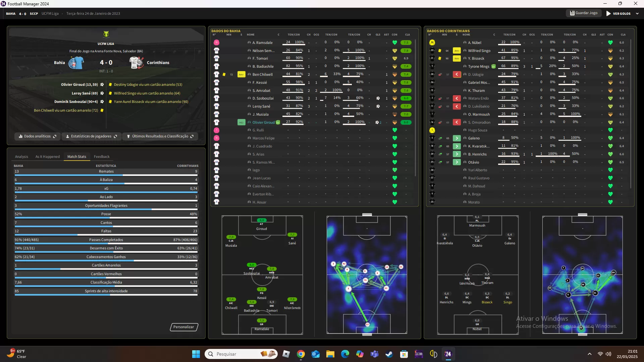The height and width of the screenshot is (362, 644).
Task: Click the Bahia data list scrollbar
Action: [416, 107]
